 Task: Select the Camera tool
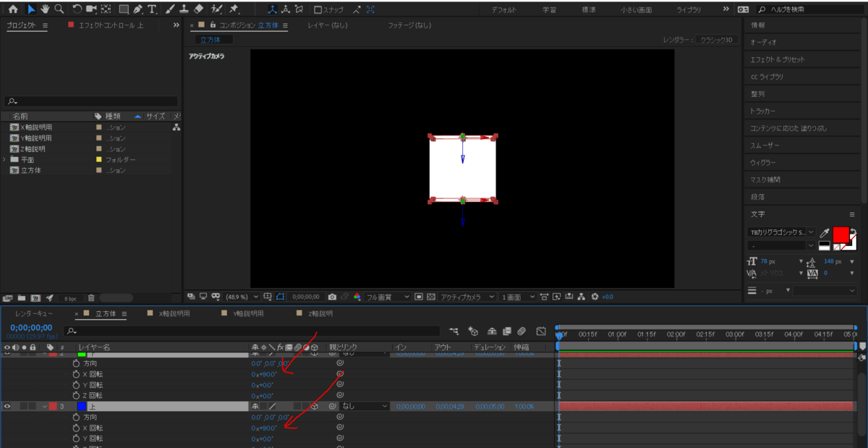pyautogui.click(x=92, y=9)
